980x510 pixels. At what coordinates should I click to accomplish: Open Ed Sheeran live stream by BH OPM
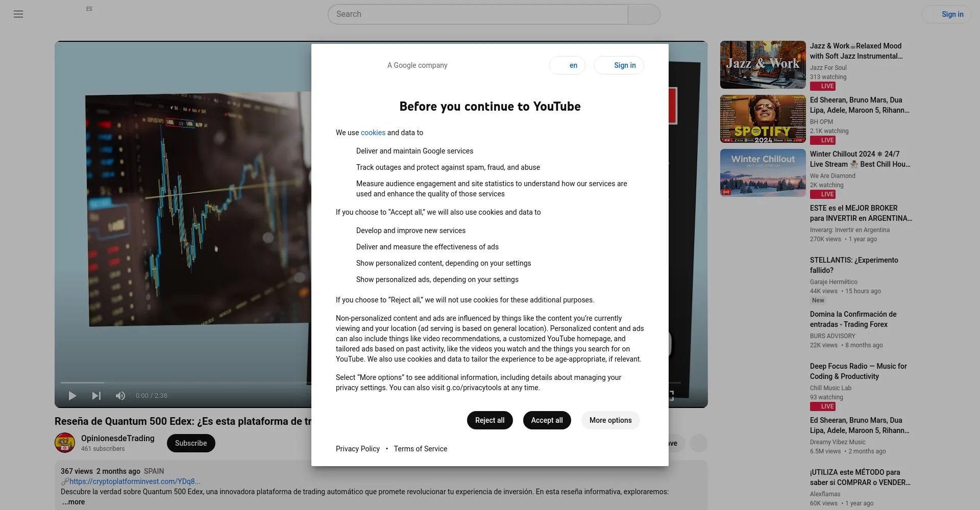pos(860,105)
